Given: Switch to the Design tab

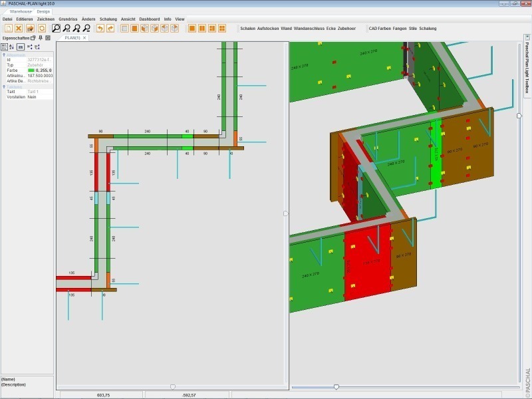Looking at the screenshot, I should (x=43, y=11).
